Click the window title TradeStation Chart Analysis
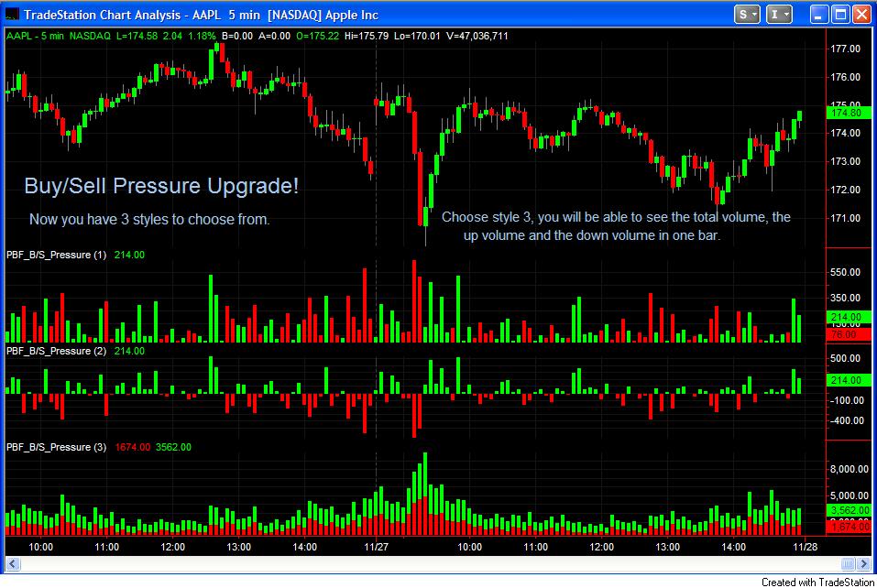The image size is (877, 588). pyautogui.click(x=201, y=15)
